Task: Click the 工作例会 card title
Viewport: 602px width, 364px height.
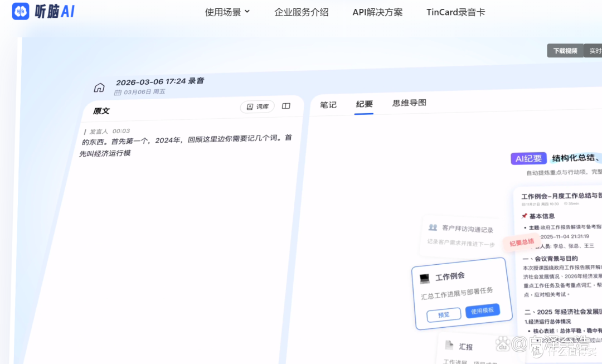Action: point(450,276)
